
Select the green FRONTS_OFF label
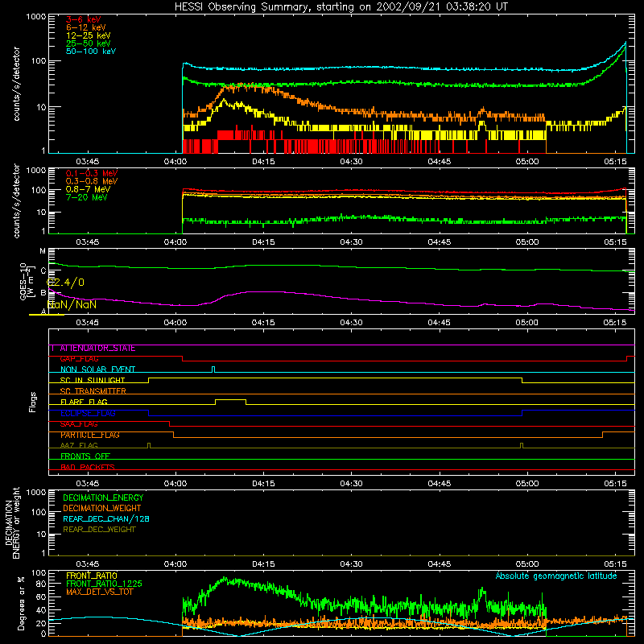(85, 456)
